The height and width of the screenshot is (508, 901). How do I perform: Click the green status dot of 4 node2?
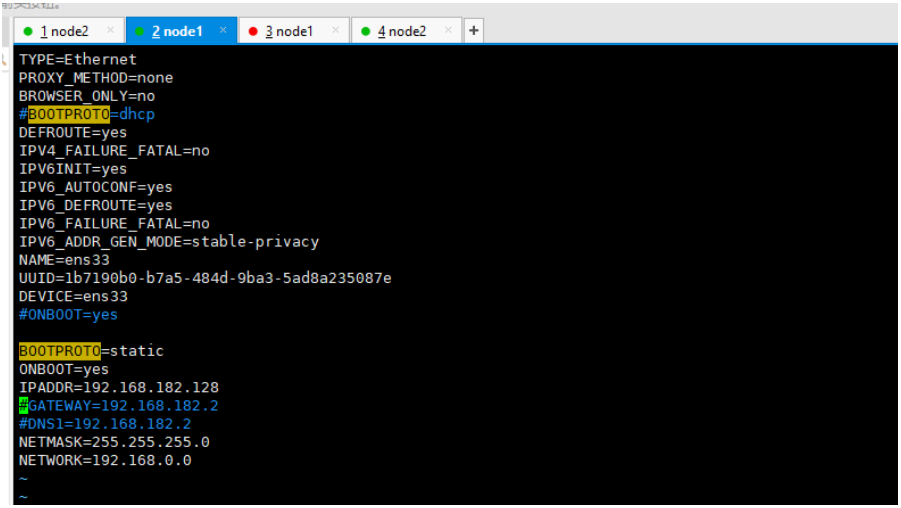(365, 32)
